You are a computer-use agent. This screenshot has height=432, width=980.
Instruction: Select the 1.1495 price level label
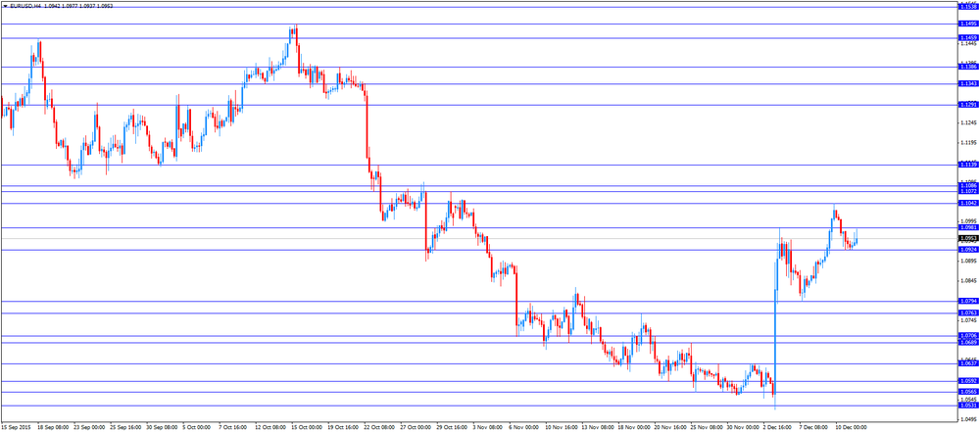(x=968, y=24)
